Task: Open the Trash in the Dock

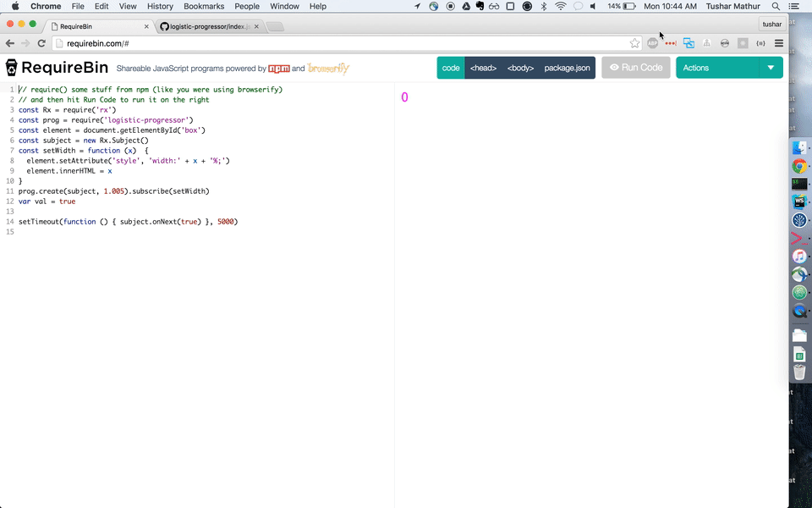Action: coord(799,373)
